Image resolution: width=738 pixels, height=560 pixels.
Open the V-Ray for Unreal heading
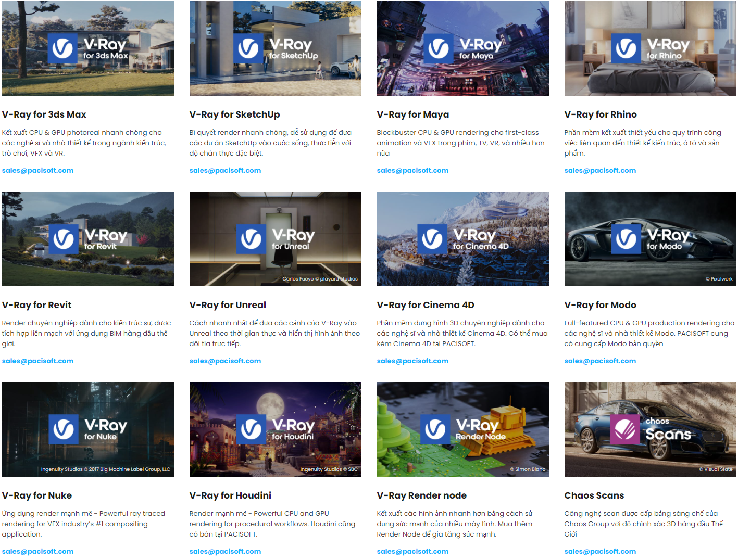pyautogui.click(x=228, y=305)
